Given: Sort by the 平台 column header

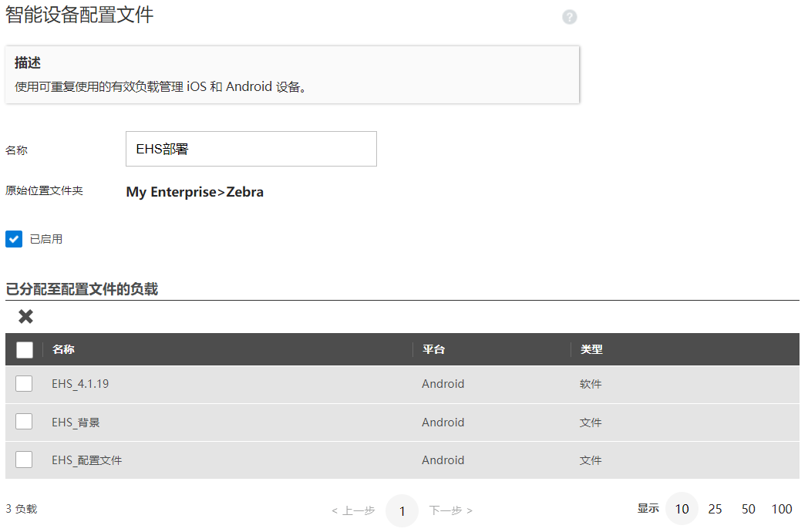Looking at the screenshot, I should coord(433,349).
